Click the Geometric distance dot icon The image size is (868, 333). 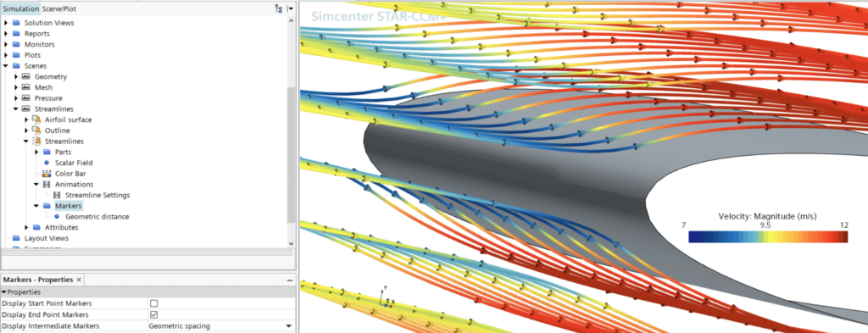pos(57,217)
